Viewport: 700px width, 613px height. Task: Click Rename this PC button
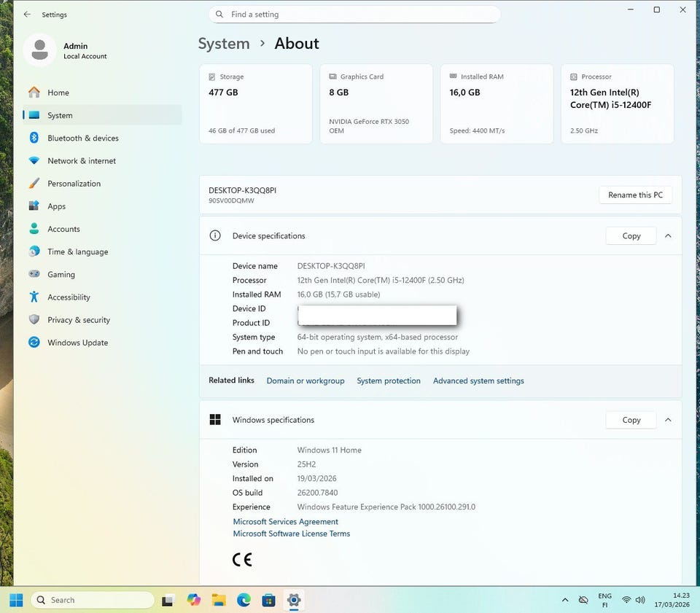[635, 195]
